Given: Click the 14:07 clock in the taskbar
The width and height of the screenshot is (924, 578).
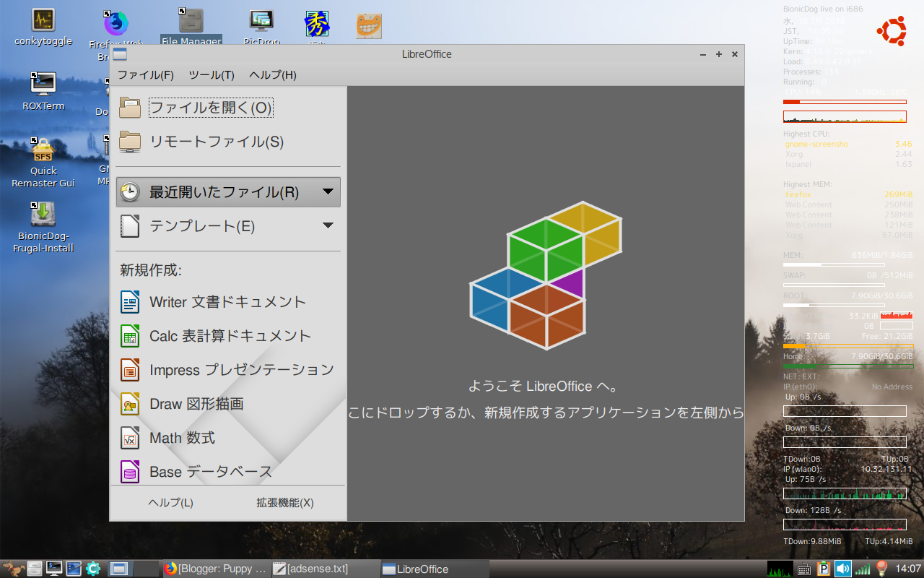Looking at the screenshot, I should pyautogui.click(x=907, y=569).
